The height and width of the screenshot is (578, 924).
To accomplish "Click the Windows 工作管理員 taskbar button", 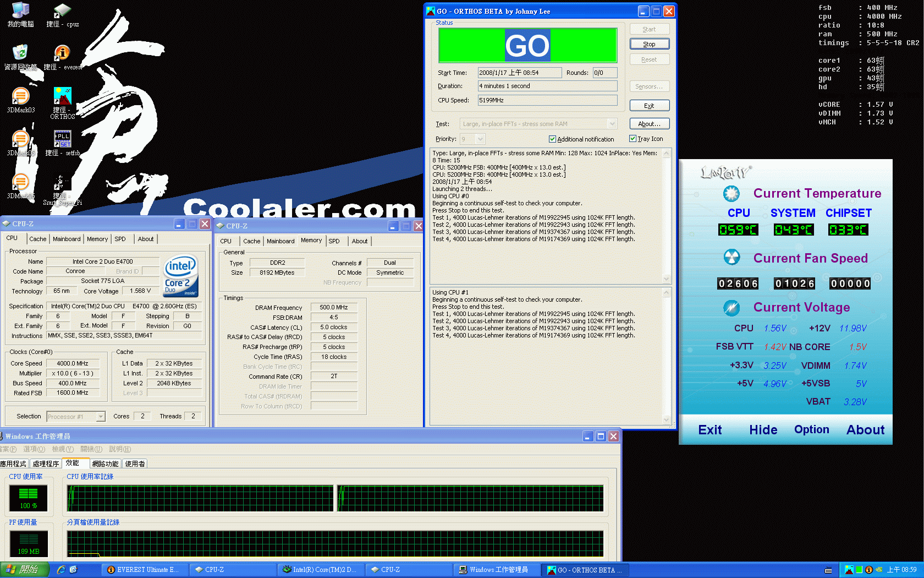I will [496, 570].
